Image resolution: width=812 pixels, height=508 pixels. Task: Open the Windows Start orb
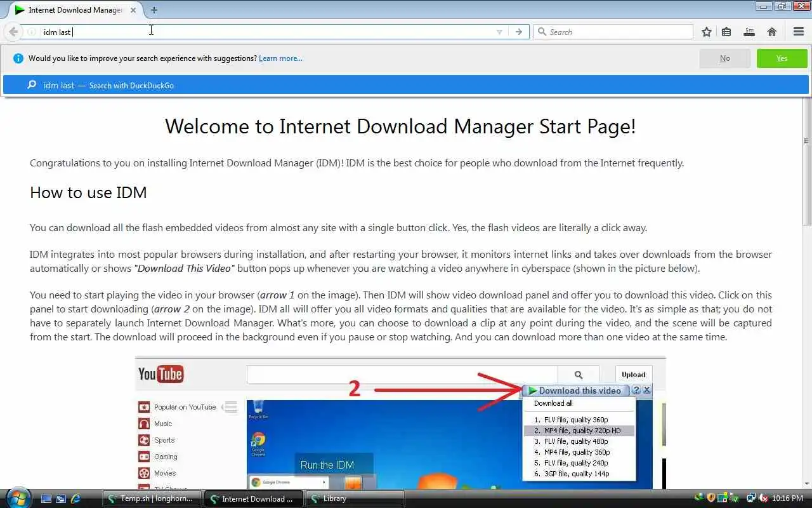pos(17,498)
